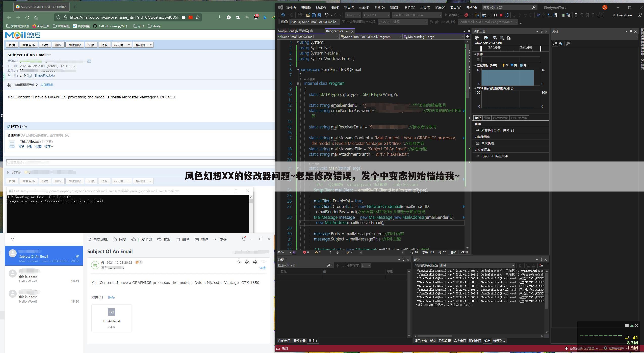Click the Break All pause icon

tap(495, 15)
